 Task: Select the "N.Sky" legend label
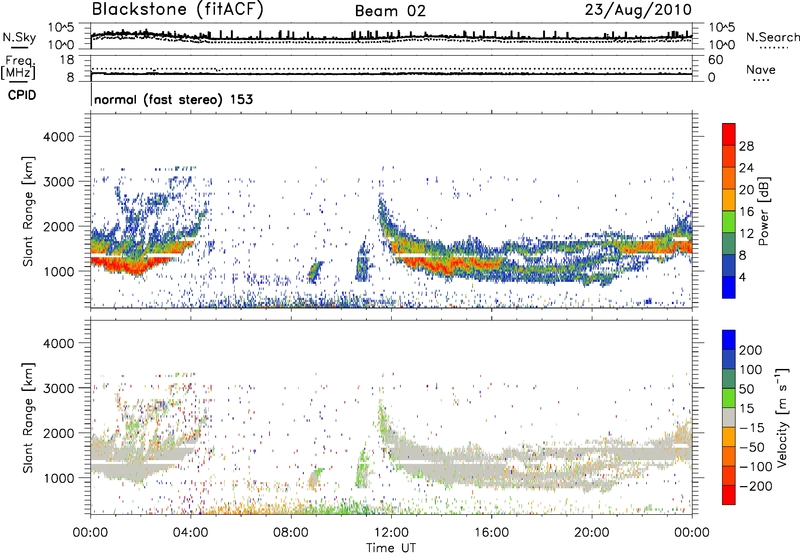click(x=19, y=37)
